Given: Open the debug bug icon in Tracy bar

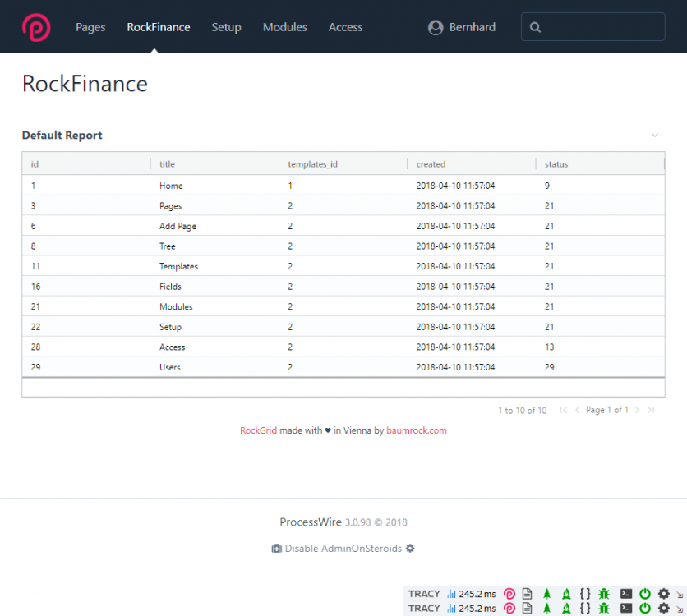Looking at the screenshot, I should click(604, 594).
